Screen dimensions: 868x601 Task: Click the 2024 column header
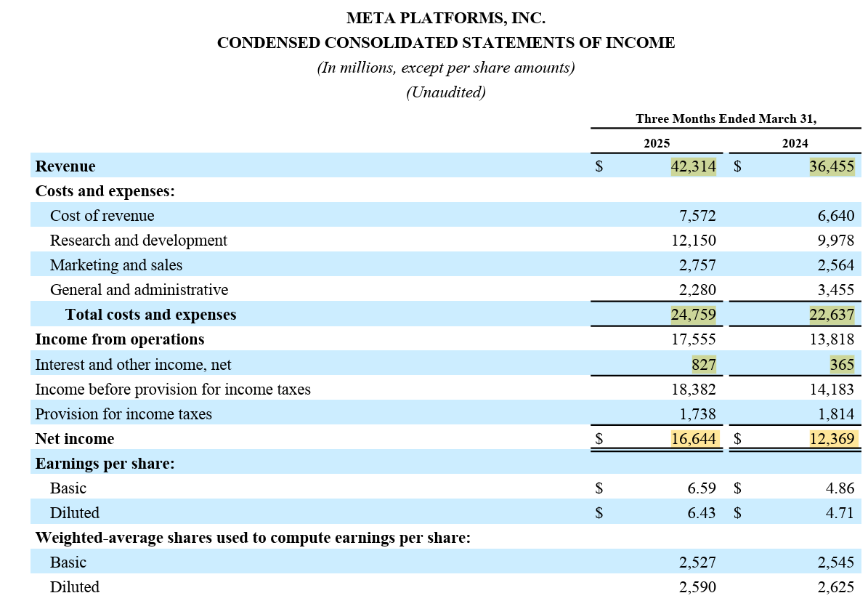coord(795,143)
